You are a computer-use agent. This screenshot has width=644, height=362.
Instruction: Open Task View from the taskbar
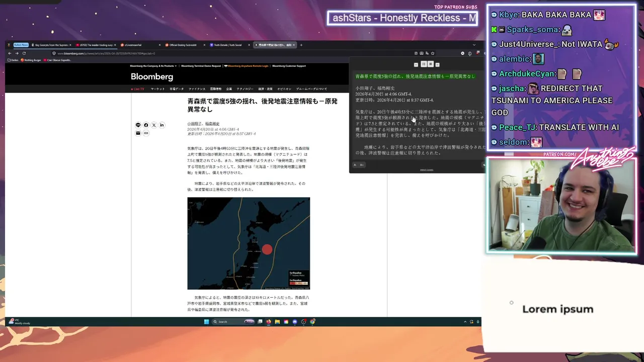click(x=260, y=322)
